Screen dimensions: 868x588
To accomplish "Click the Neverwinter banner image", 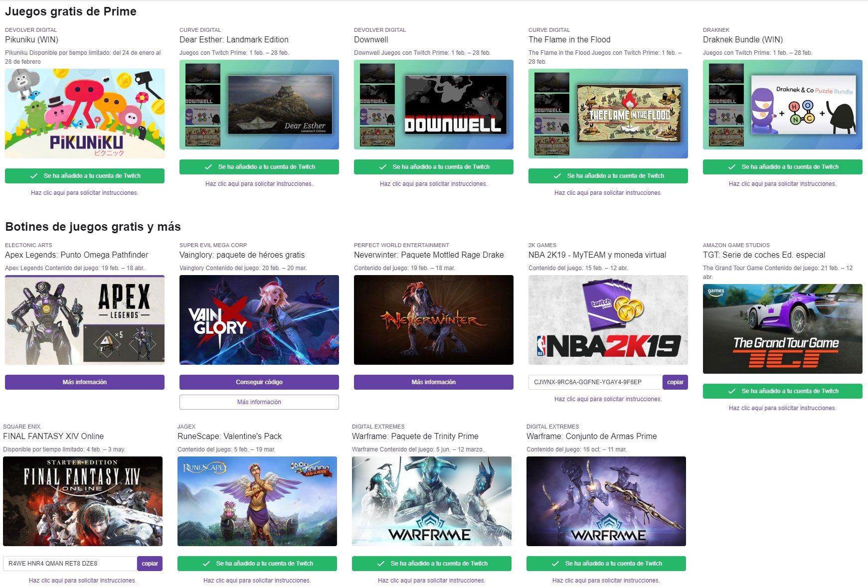I will [434, 320].
